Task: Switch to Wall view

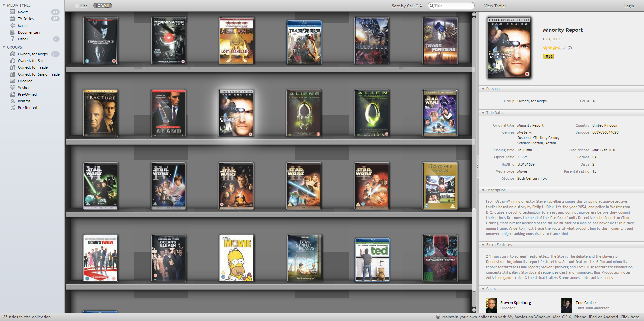Action: (102, 6)
